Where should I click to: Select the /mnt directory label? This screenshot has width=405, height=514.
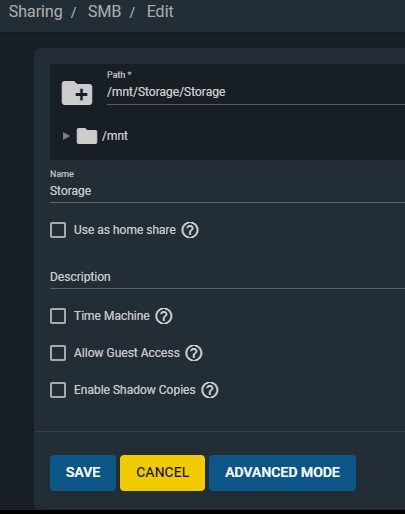(x=115, y=136)
